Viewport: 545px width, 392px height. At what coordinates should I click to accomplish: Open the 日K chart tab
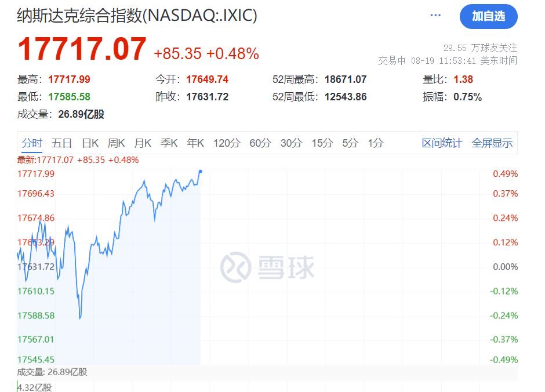[x=90, y=143]
